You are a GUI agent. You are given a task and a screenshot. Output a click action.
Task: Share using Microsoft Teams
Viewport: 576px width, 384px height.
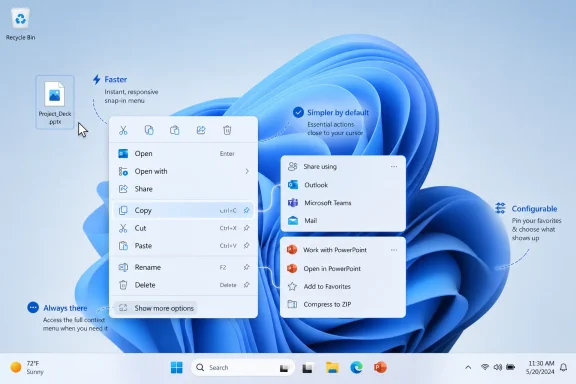coord(343,203)
